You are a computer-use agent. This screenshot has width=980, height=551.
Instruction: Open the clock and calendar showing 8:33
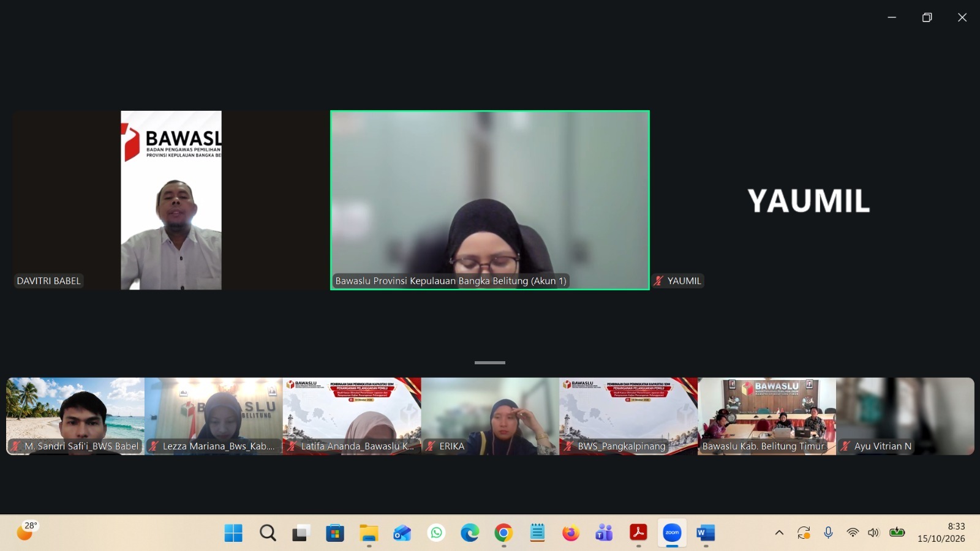941,533
